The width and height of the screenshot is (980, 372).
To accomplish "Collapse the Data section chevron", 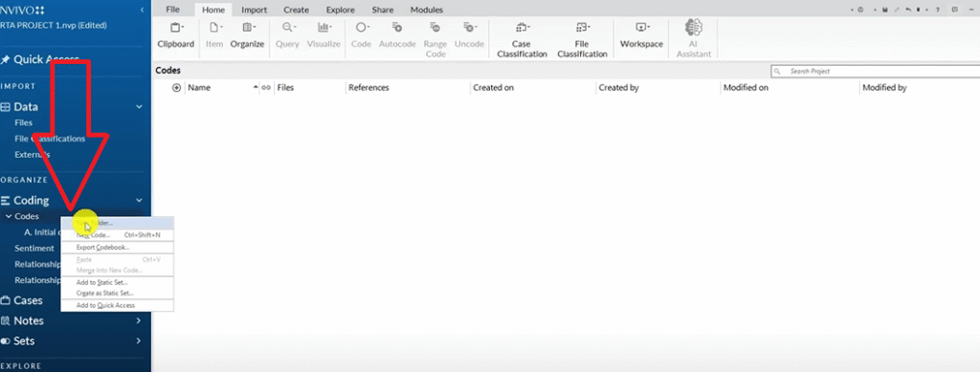I will click(139, 107).
